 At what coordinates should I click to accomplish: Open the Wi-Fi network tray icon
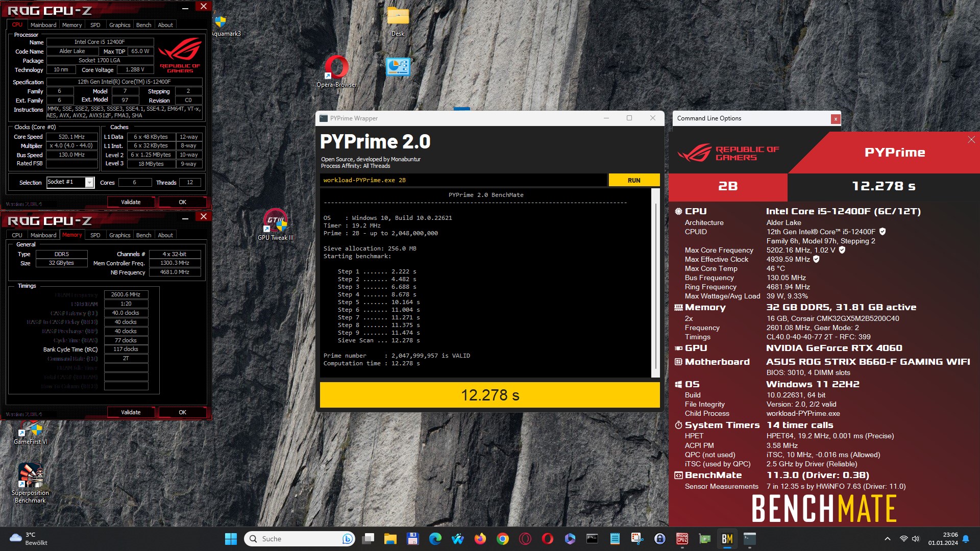903,539
